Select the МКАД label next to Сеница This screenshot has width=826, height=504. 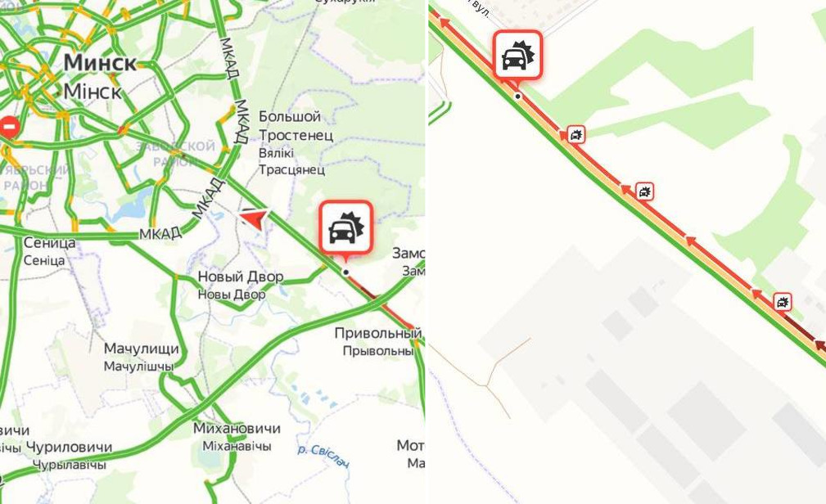pos(160,233)
